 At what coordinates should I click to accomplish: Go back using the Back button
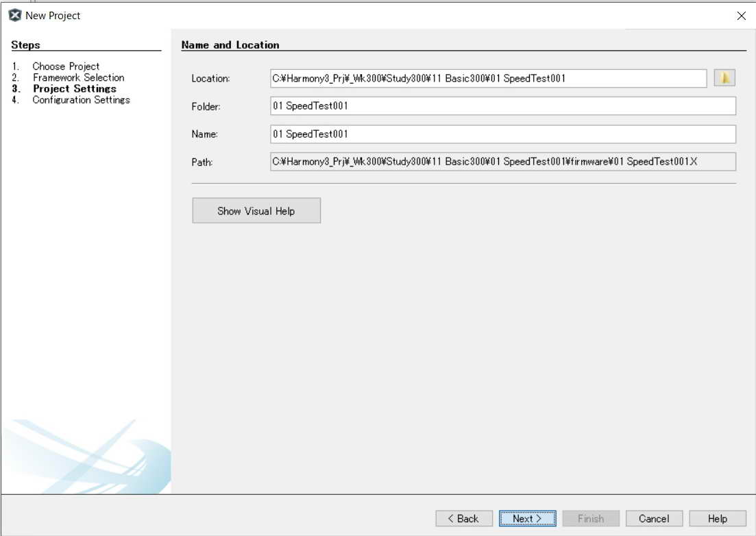(463, 519)
